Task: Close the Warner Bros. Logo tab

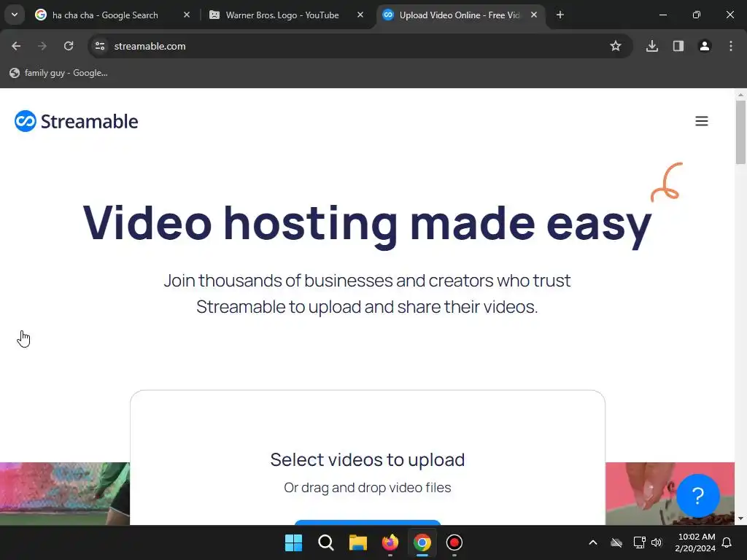Action: 360,15
